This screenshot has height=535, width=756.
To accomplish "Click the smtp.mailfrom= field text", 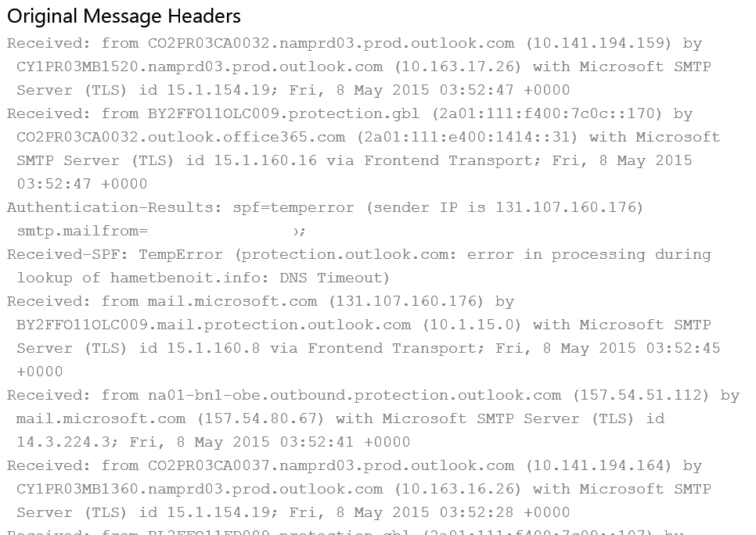I will [82, 231].
